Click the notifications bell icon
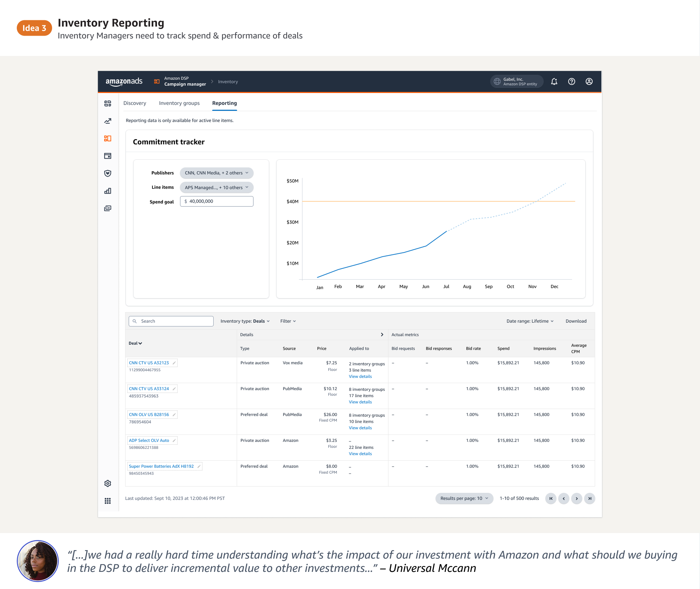Screen dimensions: 700x589 (554, 81)
